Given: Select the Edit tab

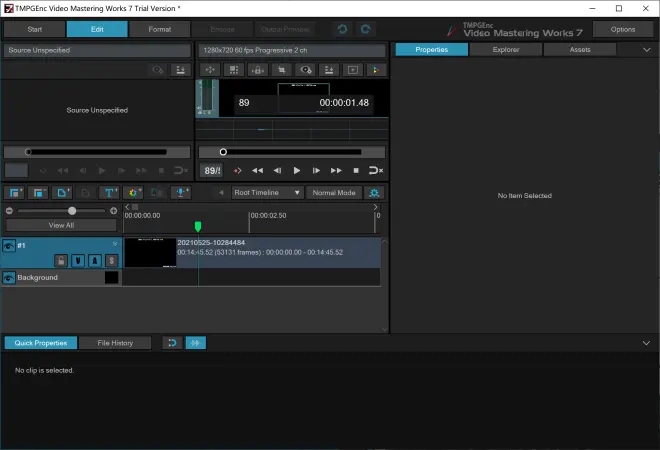Looking at the screenshot, I should click(x=97, y=29).
